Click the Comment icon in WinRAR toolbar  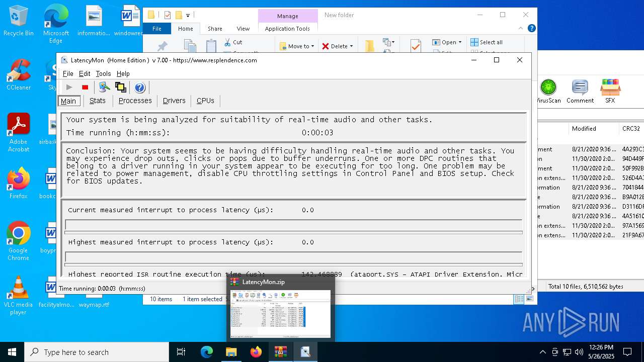pos(580,92)
